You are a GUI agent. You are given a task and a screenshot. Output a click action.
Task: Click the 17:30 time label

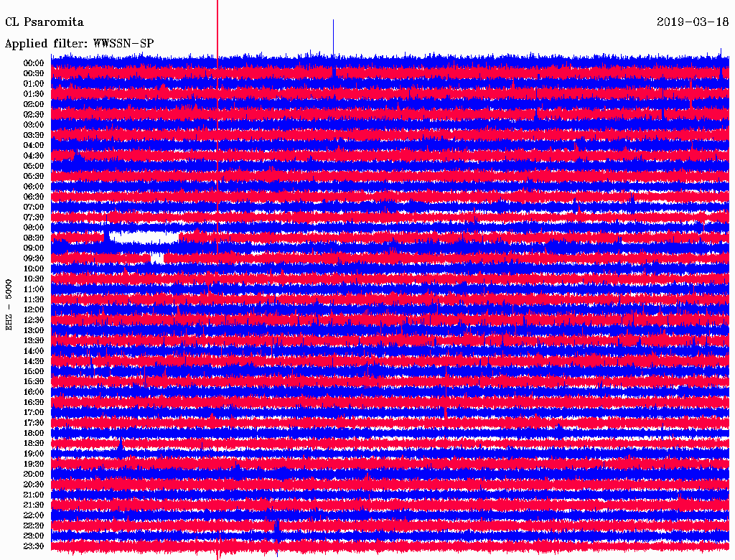coord(34,423)
